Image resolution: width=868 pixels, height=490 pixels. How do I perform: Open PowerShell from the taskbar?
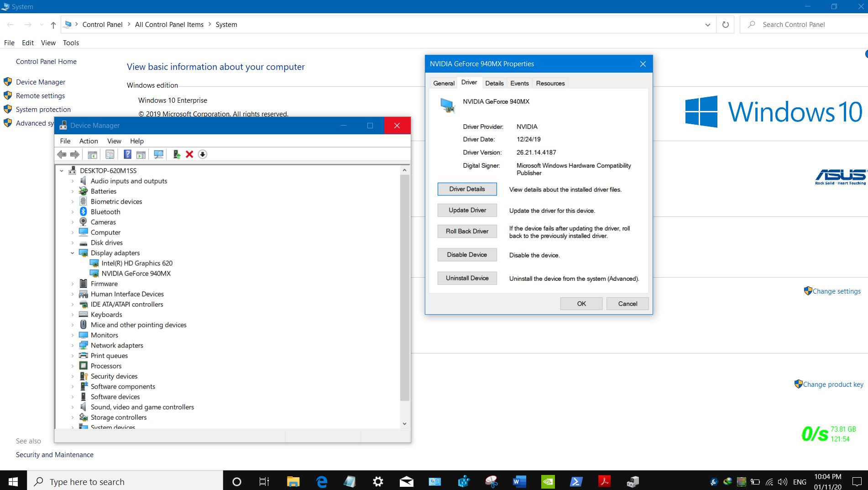click(x=576, y=481)
